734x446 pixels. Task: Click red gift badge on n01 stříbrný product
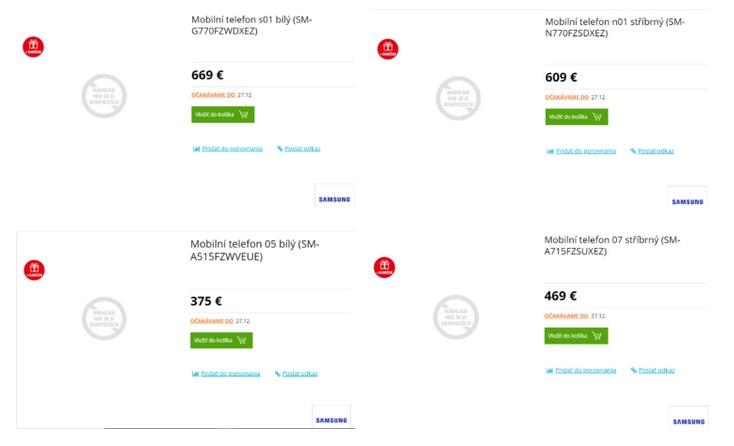coord(387,48)
